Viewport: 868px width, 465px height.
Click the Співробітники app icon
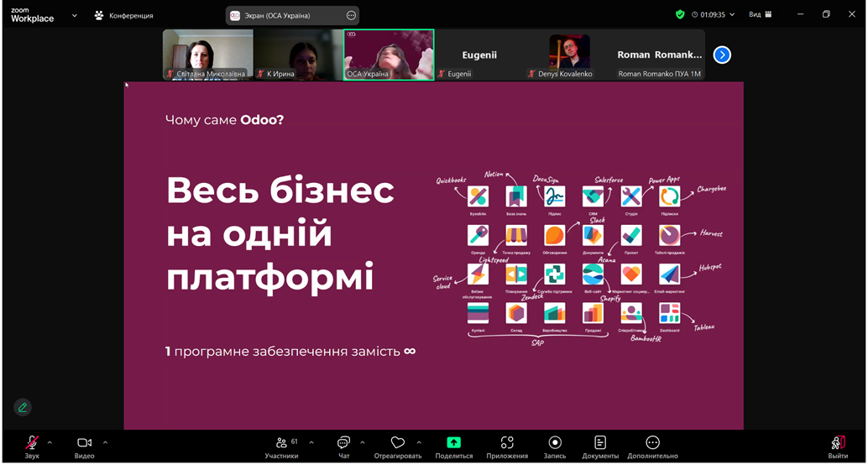coord(631,313)
